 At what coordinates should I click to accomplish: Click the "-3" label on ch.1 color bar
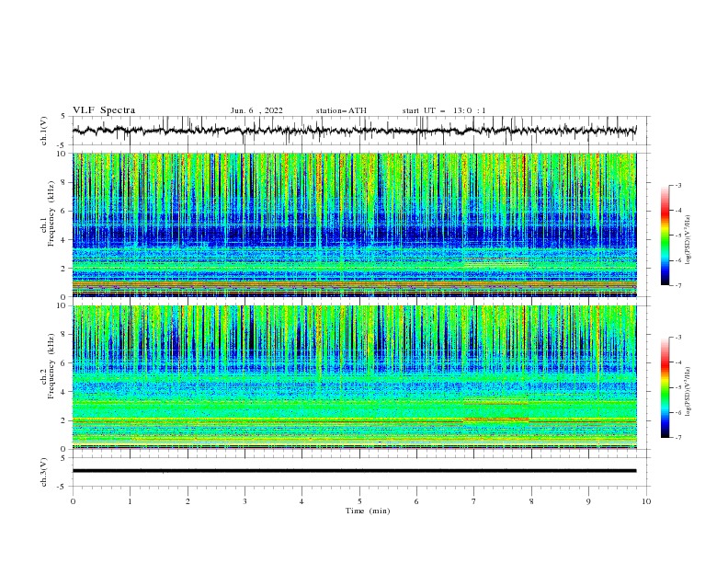point(678,185)
